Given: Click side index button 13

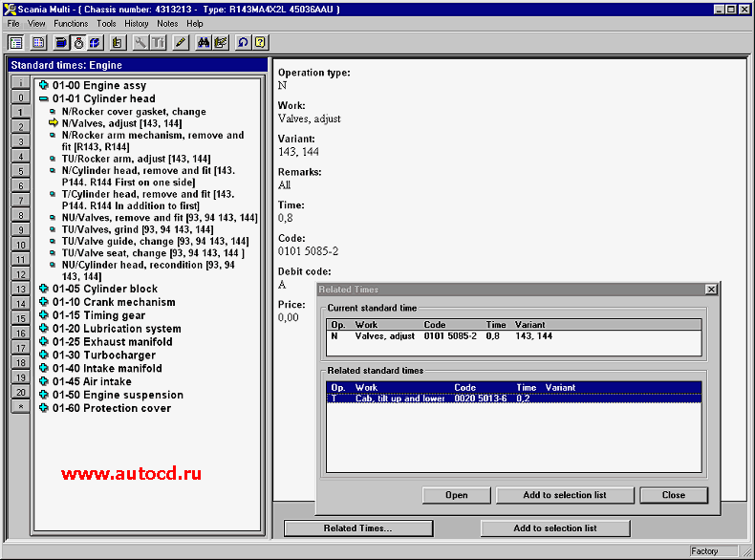Looking at the screenshot, I should (21, 289).
